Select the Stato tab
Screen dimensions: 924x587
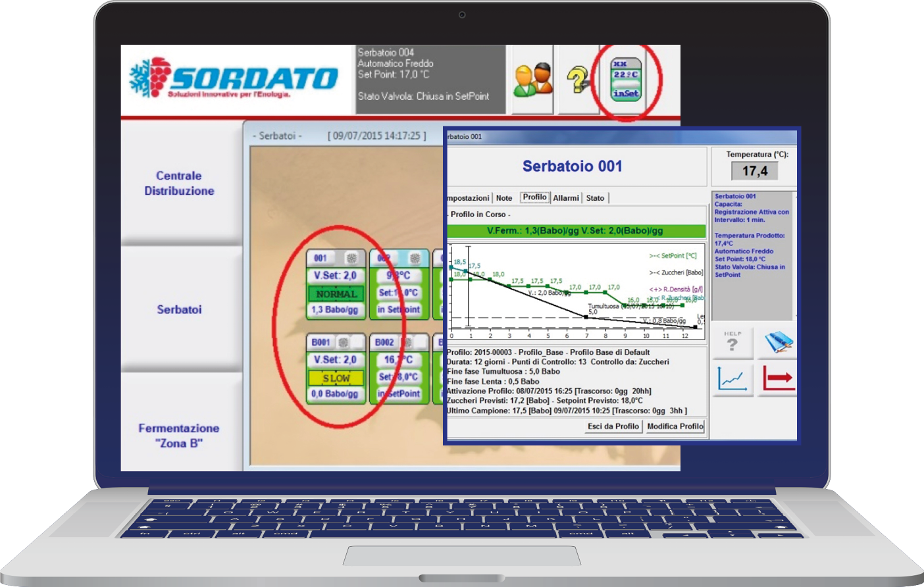[595, 198]
